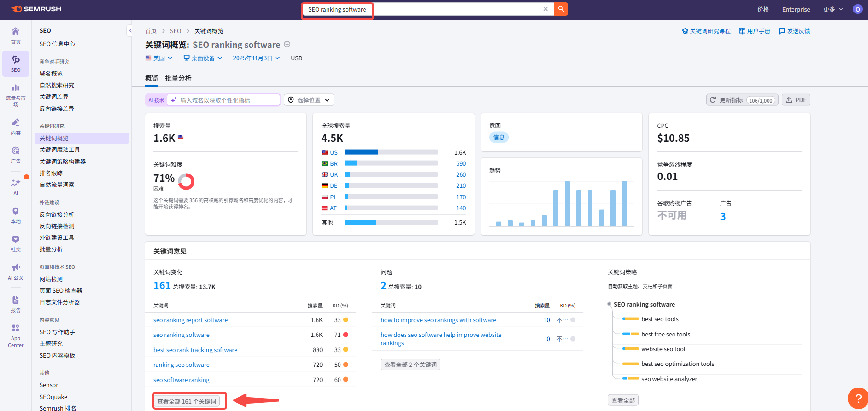Image resolution: width=868 pixels, height=411 pixels.
Task: Select 网站检测 in side menu
Action: [x=51, y=279]
